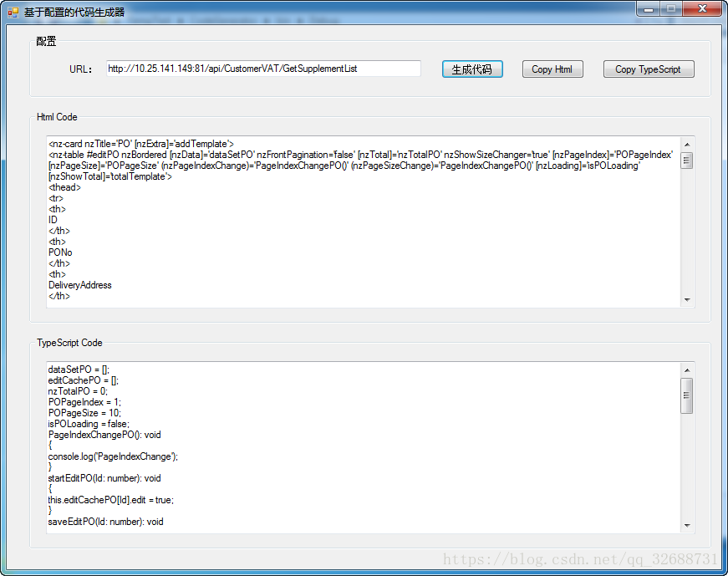Click the startEditPO(Id: number): void line
The height and width of the screenshot is (576, 728).
pyautogui.click(x=104, y=478)
